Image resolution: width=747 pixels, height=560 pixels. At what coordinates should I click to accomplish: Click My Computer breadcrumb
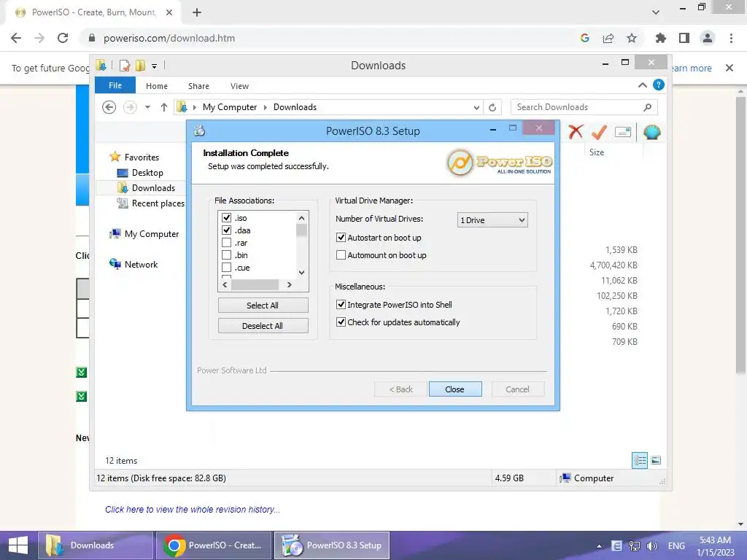(x=230, y=107)
